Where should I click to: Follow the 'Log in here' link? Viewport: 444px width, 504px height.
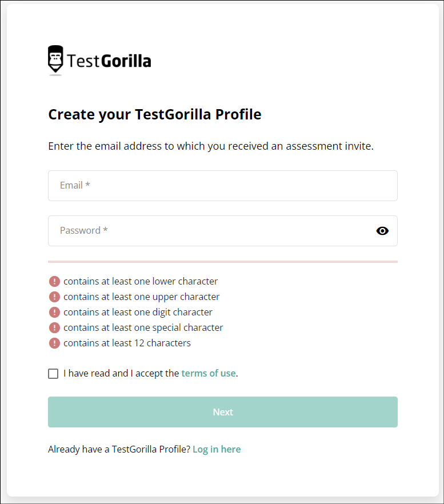pyautogui.click(x=217, y=449)
